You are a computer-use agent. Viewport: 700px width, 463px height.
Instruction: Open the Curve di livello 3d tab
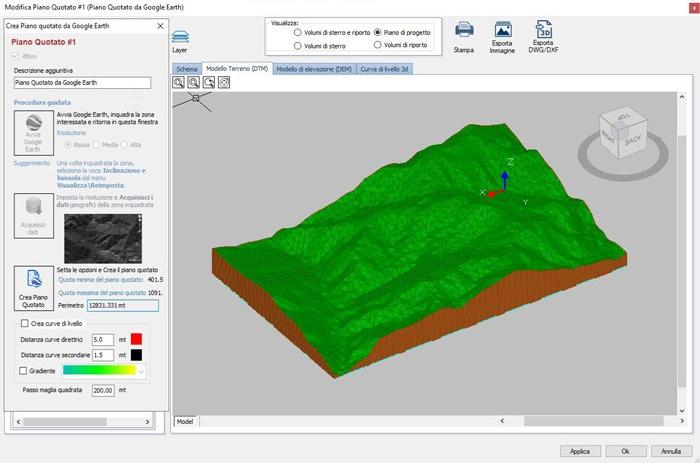click(384, 69)
